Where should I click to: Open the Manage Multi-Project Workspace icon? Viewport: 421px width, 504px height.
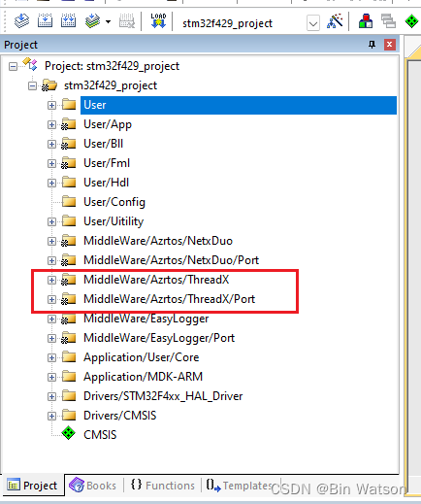388,21
